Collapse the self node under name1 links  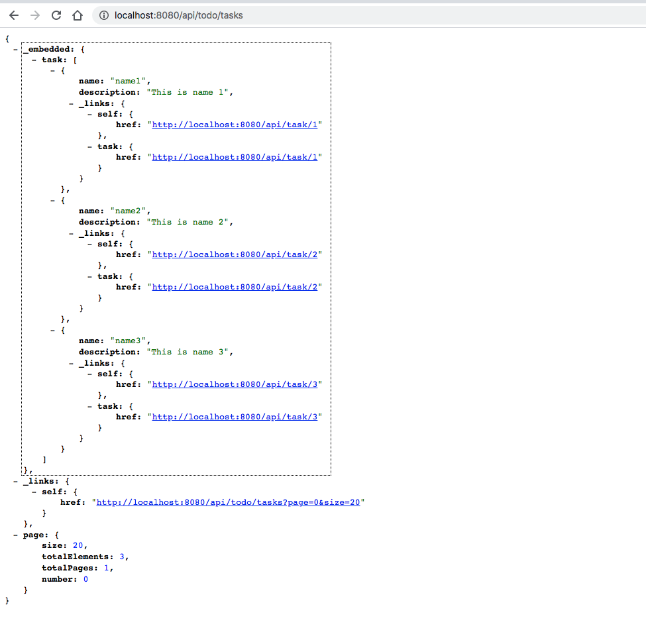(89, 114)
